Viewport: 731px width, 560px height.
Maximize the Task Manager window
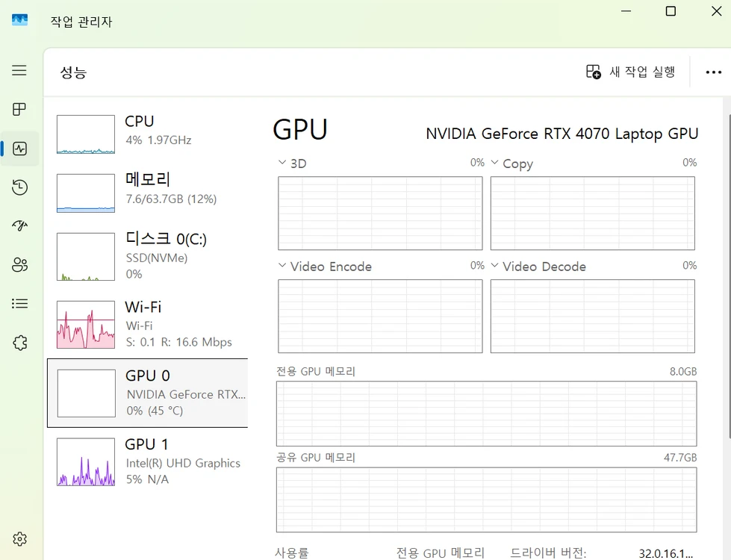[x=671, y=10]
